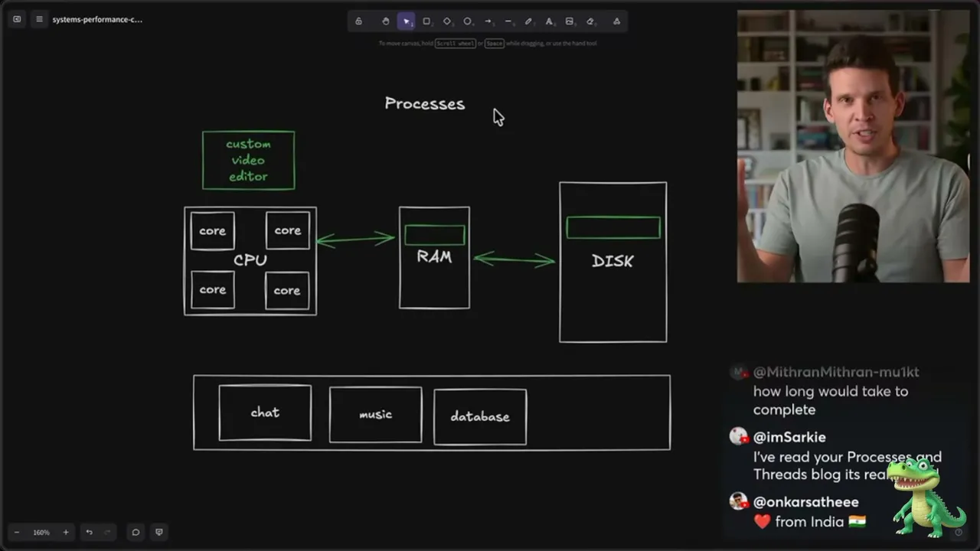Select the green rectangle inside RAM
This screenshot has width=980, height=551.
434,234
